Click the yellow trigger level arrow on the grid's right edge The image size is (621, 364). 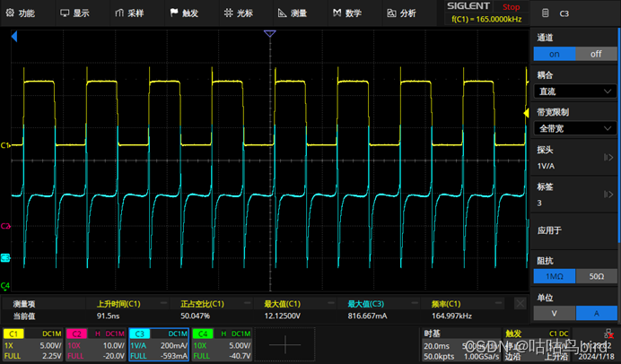point(527,113)
